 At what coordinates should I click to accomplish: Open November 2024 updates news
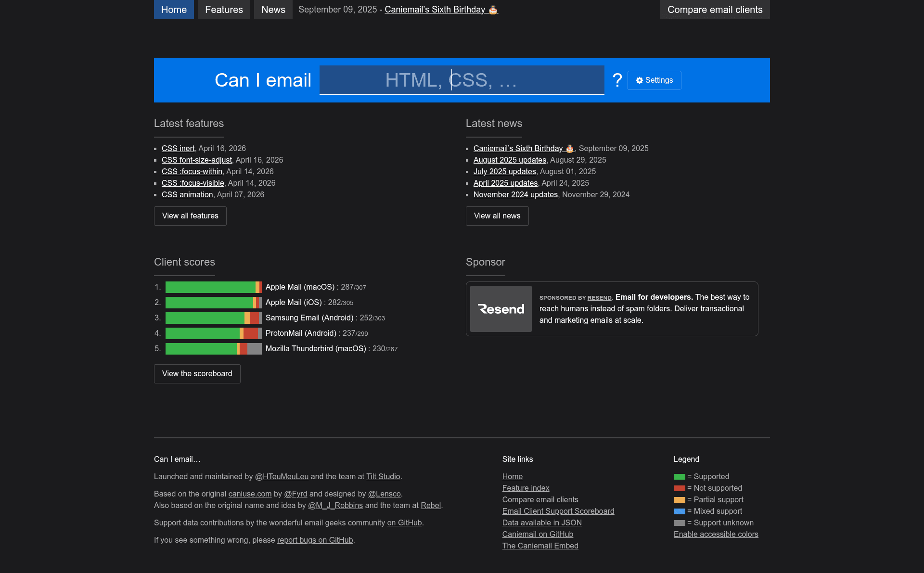515,195
